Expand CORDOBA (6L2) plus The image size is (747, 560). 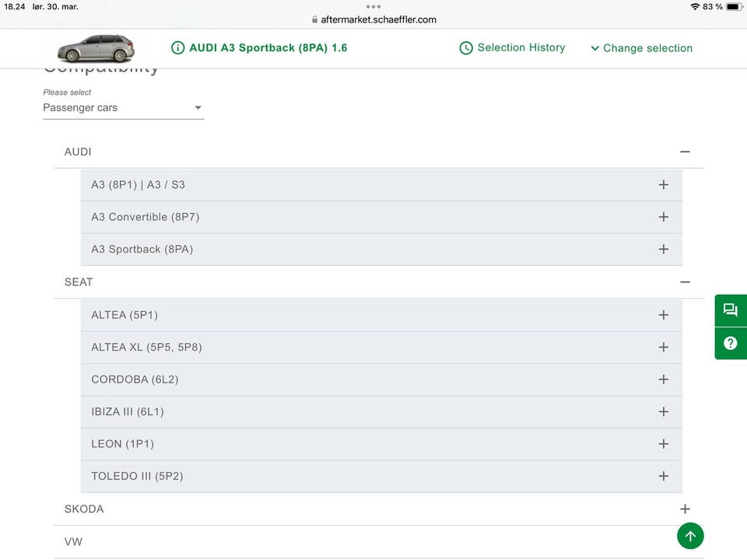click(664, 380)
